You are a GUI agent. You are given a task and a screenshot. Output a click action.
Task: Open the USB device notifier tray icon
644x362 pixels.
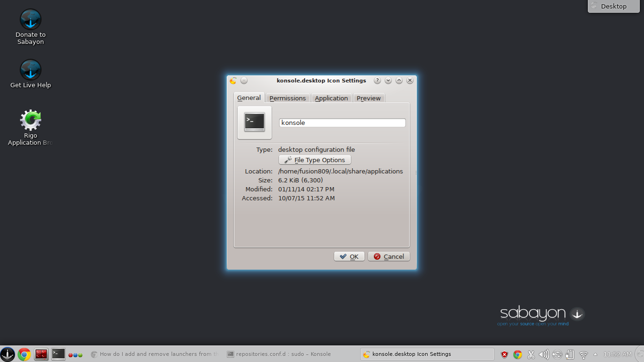tap(557, 354)
